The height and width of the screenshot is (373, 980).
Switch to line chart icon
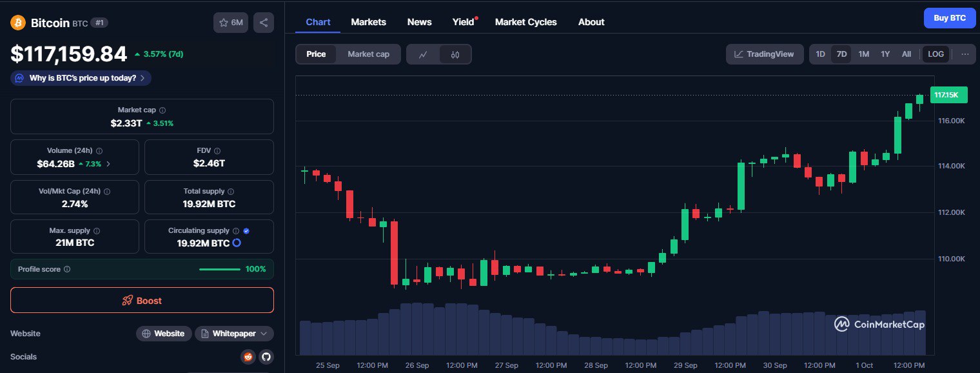pyautogui.click(x=423, y=54)
